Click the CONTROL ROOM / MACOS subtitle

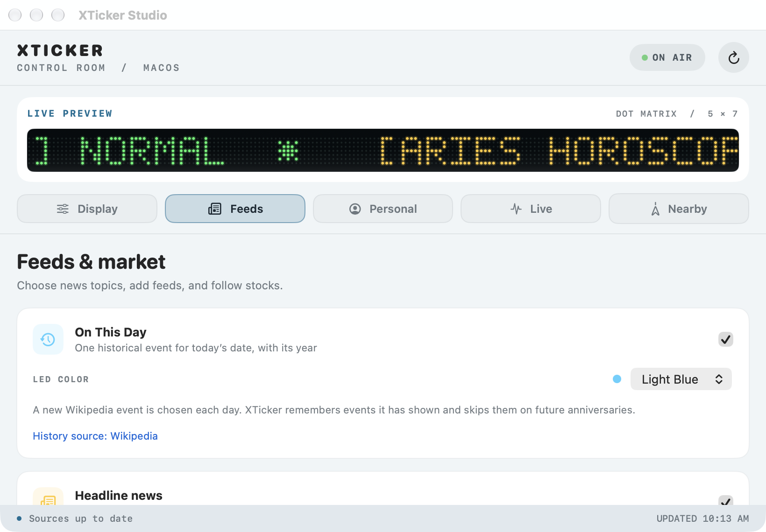[x=98, y=68]
